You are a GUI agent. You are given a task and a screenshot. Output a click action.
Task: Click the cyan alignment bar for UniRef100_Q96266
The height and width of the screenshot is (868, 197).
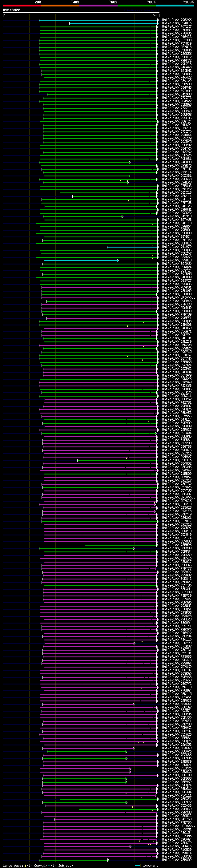click(99, 20)
